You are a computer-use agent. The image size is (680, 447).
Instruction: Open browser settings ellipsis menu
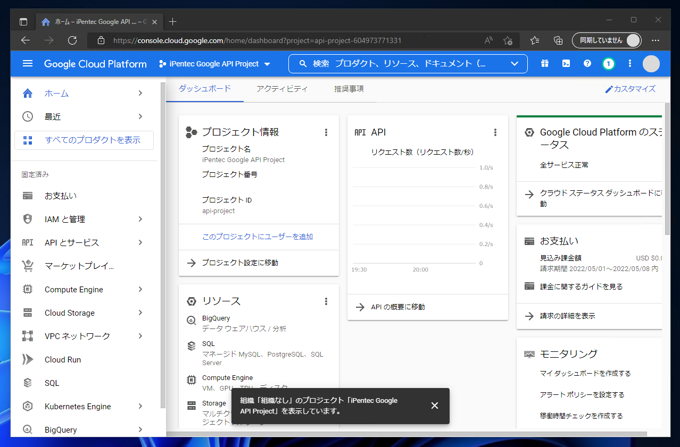[x=655, y=40]
